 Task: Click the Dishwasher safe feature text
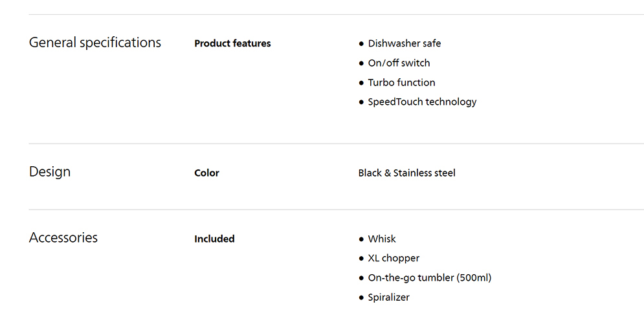405,43
